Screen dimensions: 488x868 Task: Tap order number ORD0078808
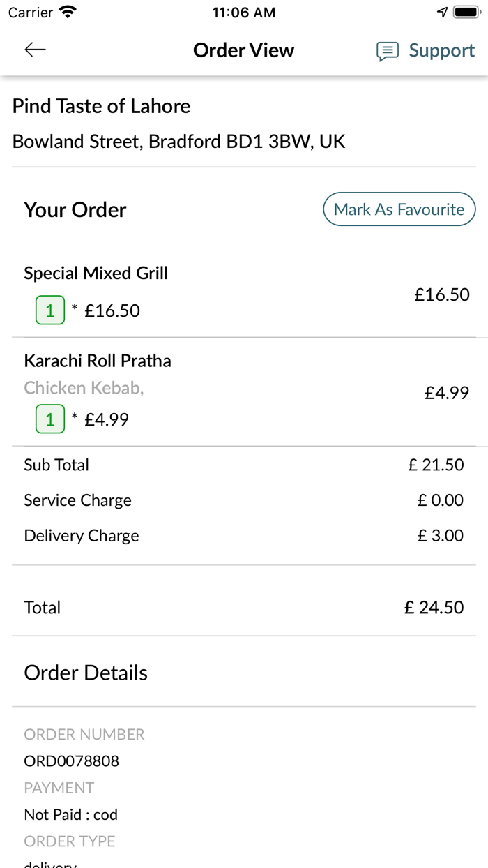tap(72, 761)
